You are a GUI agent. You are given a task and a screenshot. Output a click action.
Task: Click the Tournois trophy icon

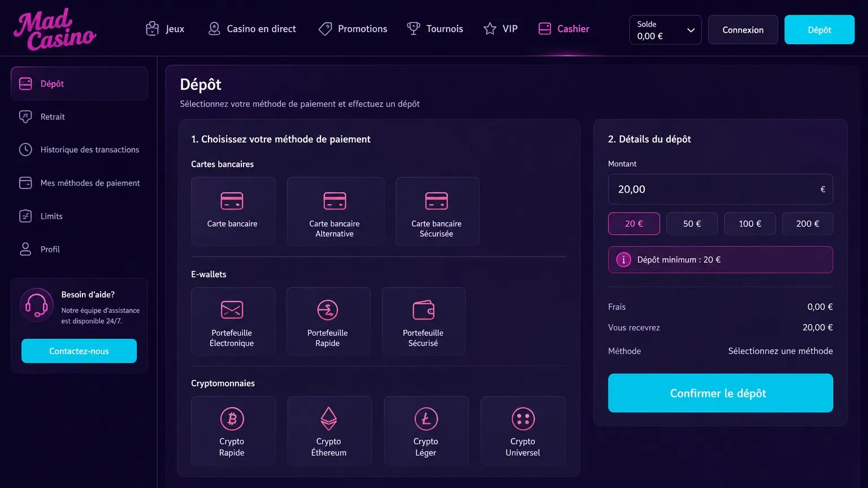(x=414, y=29)
